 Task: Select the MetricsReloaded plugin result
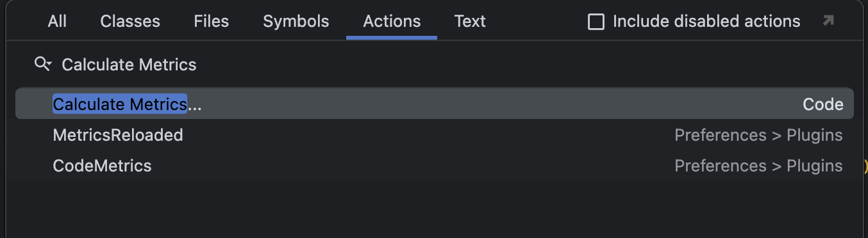(x=434, y=135)
